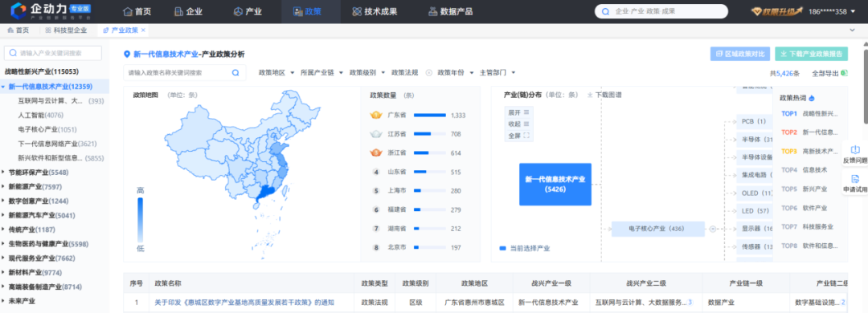This screenshot has width=868, height=313.
Task: Open the 所属产业链 filter dropdown
Action: (321, 72)
